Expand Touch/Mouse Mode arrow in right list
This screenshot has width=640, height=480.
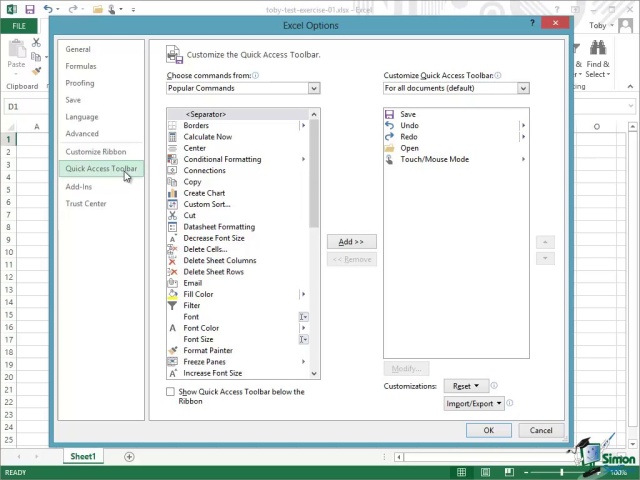click(x=523, y=159)
